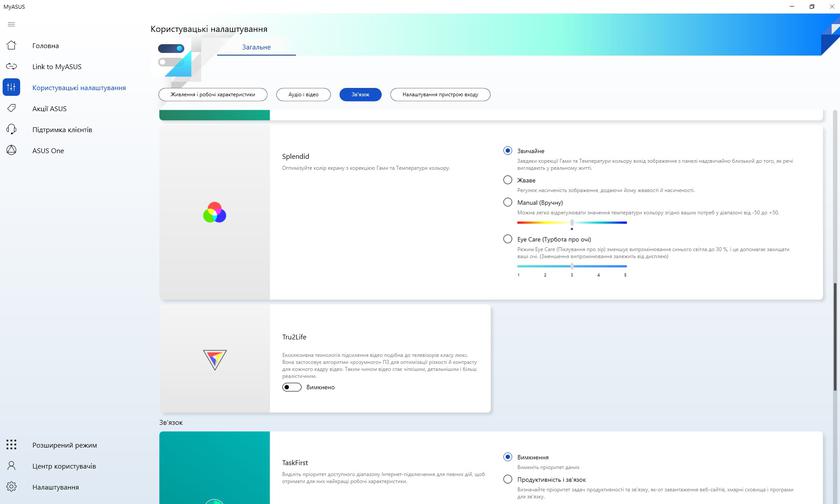Switch to the Загальне tab
Viewport: 840px width, 504px height.
pyautogui.click(x=256, y=47)
